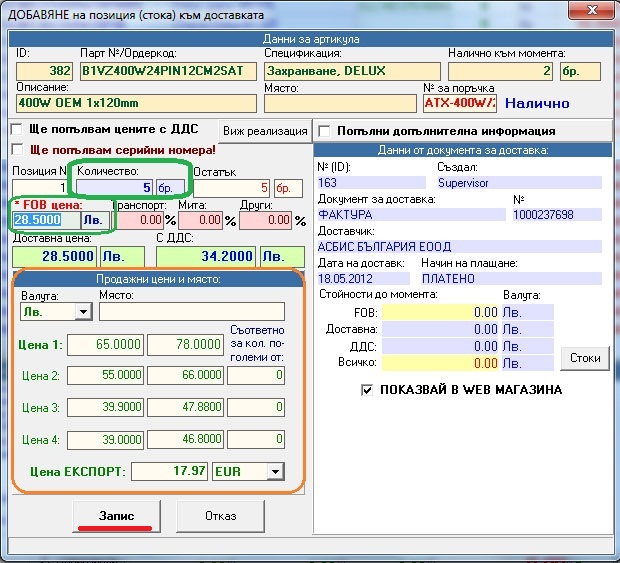This screenshot has height=563, width=620.
Task: Click the Остатък field showing 5
Action: pyautogui.click(x=231, y=187)
